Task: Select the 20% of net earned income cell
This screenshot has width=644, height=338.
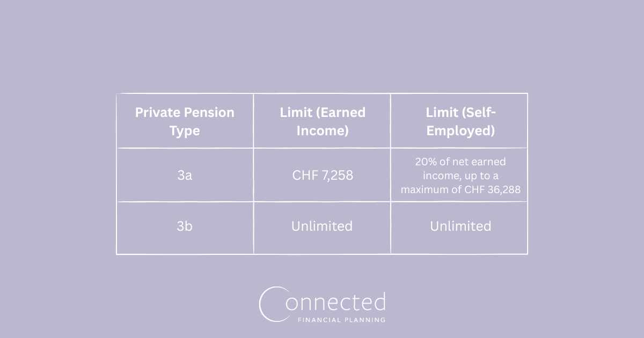Action: click(459, 175)
